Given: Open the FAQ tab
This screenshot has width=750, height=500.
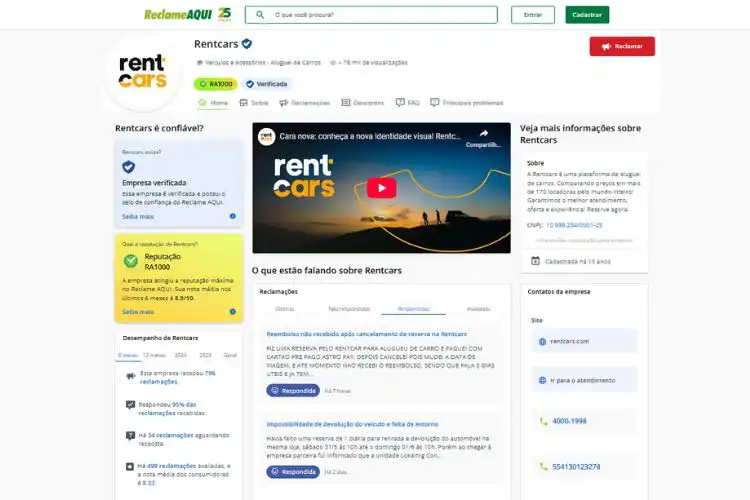Looking at the screenshot, I should [x=408, y=103].
